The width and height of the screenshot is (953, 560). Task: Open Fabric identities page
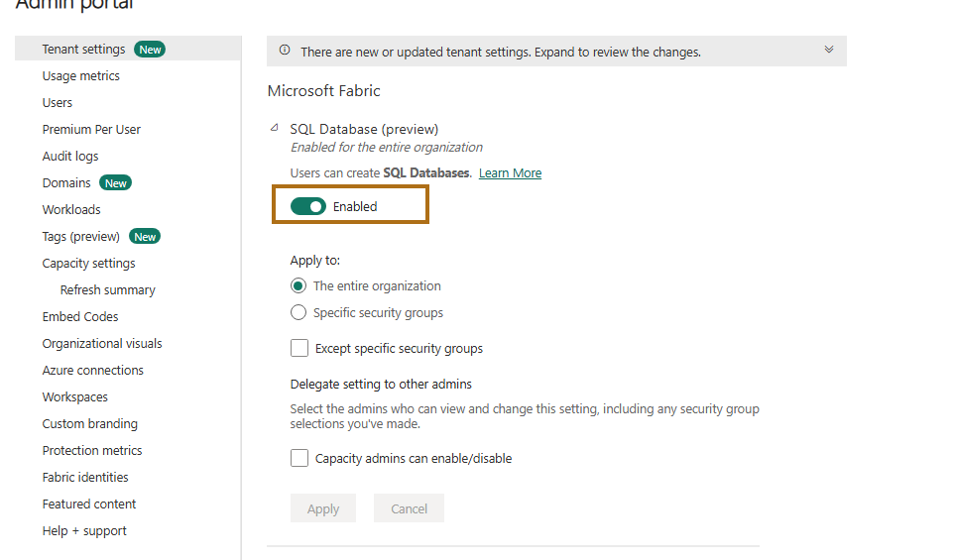[85, 477]
